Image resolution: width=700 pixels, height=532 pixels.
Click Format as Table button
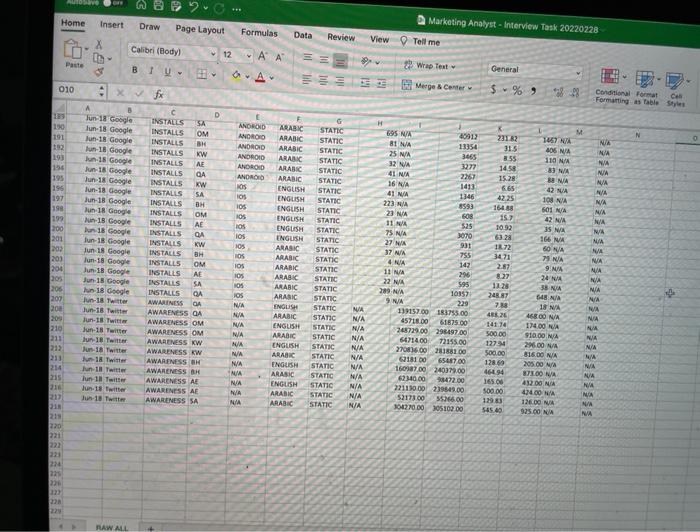click(x=646, y=88)
